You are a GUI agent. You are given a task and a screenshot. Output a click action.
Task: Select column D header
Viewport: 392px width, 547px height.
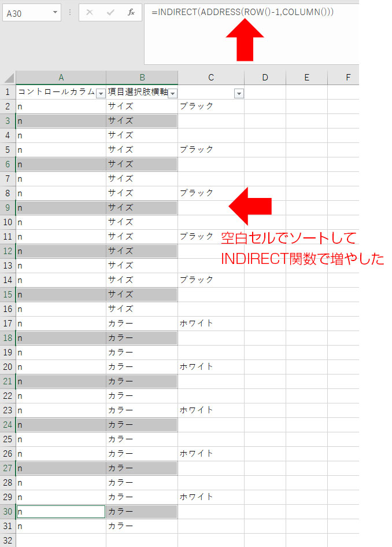tap(265, 78)
